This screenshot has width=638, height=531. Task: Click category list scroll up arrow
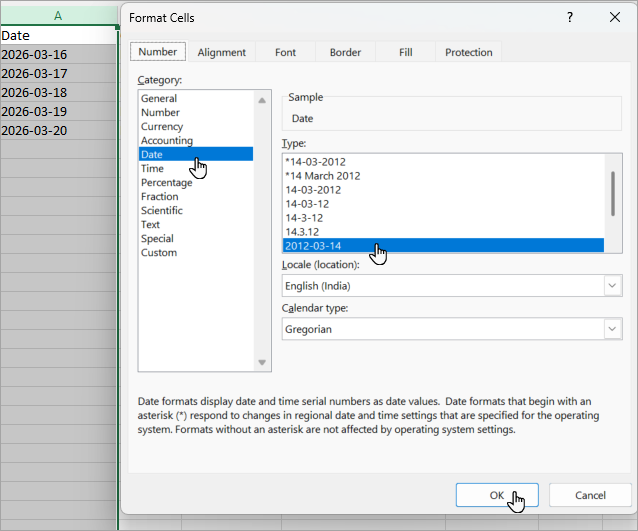click(262, 100)
